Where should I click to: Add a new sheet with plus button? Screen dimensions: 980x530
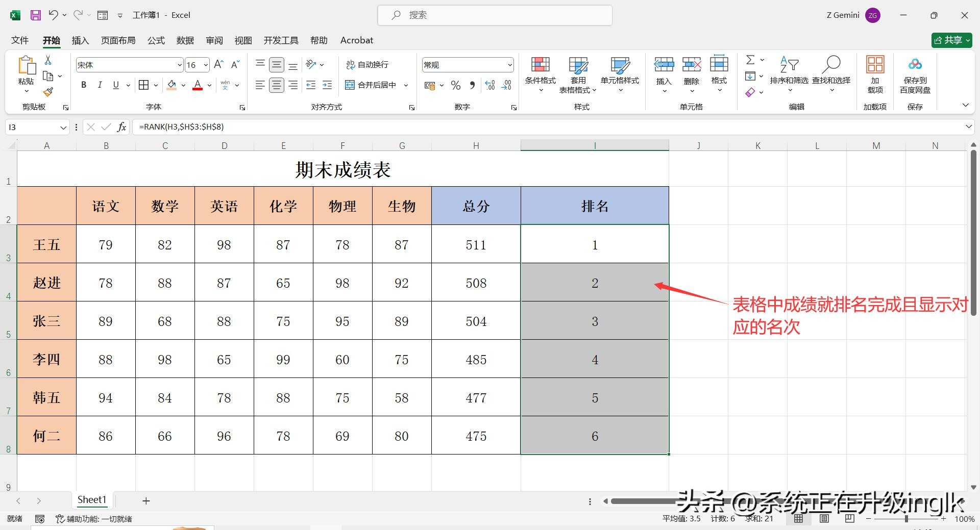click(x=146, y=501)
